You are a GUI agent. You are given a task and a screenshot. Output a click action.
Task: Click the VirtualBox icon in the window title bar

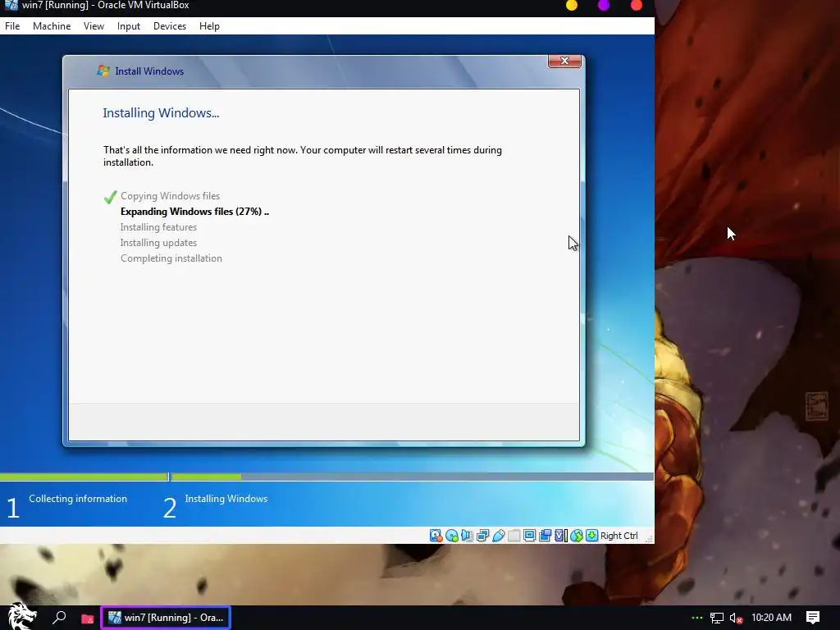click(11, 6)
